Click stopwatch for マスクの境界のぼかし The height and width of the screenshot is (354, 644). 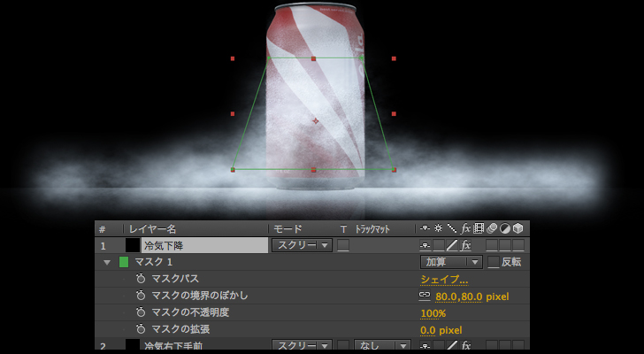click(x=141, y=296)
